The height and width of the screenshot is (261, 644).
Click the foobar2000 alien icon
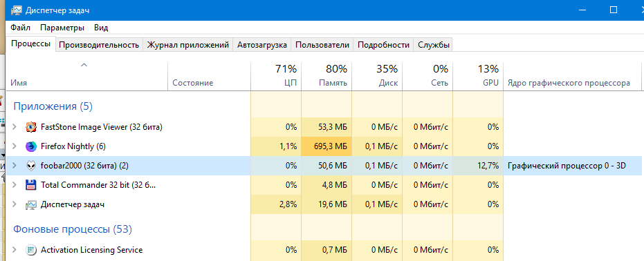point(31,166)
